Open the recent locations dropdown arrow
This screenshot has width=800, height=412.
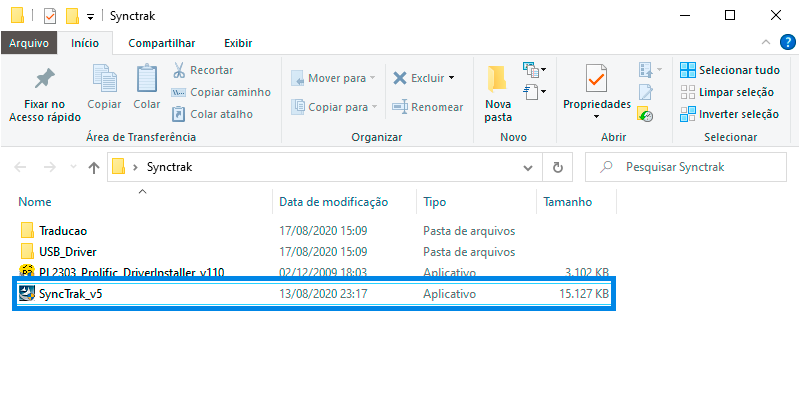tap(73, 167)
